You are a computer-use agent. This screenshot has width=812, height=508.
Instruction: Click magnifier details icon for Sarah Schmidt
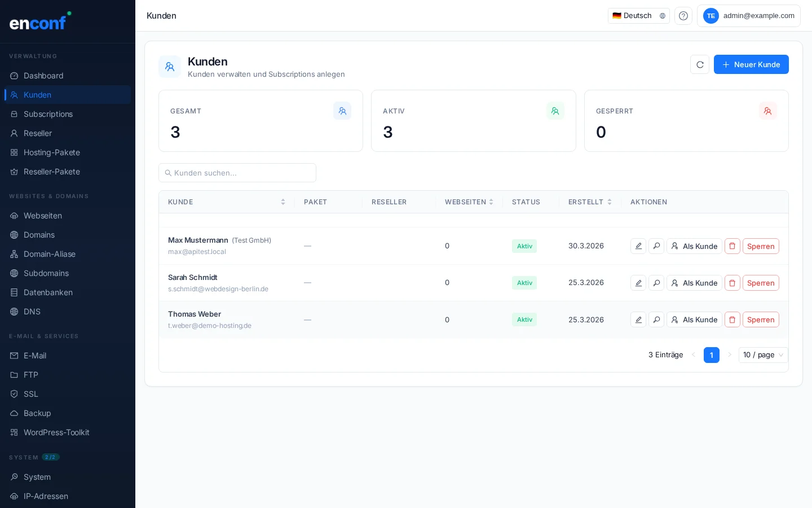pos(656,283)
